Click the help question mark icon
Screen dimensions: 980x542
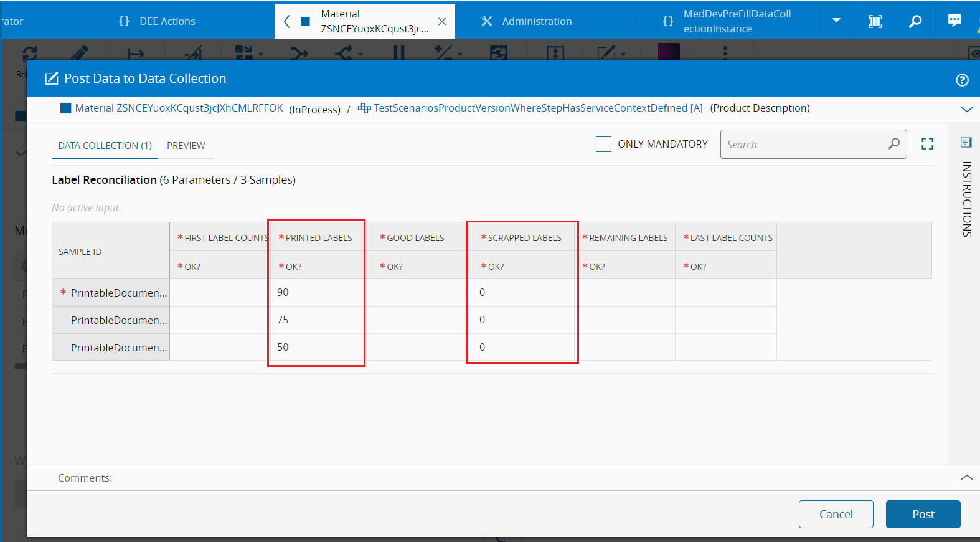(x=962, y=80)
